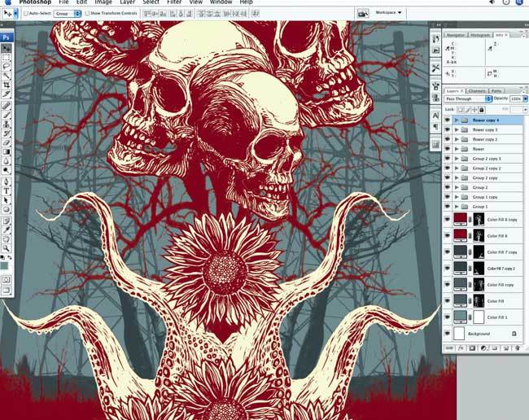Open the Character panel icon

tap(435, 116)
